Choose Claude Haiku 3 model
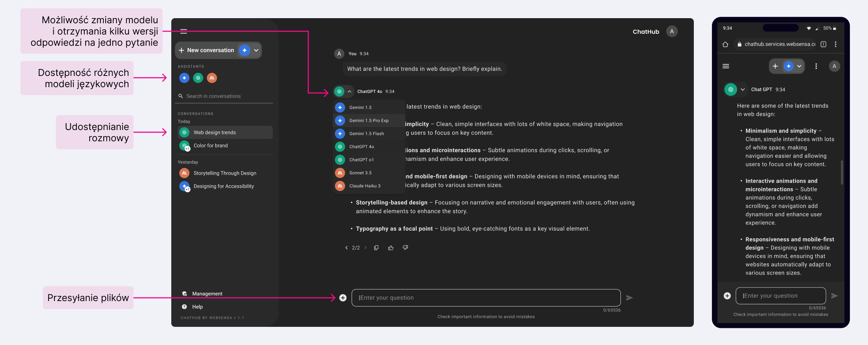 pos(369,186)
